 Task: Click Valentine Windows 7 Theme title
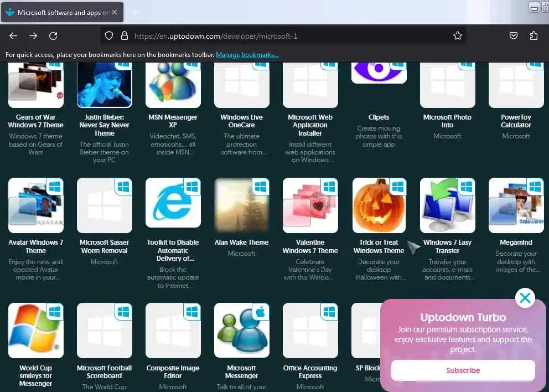[x=310, y=246]
